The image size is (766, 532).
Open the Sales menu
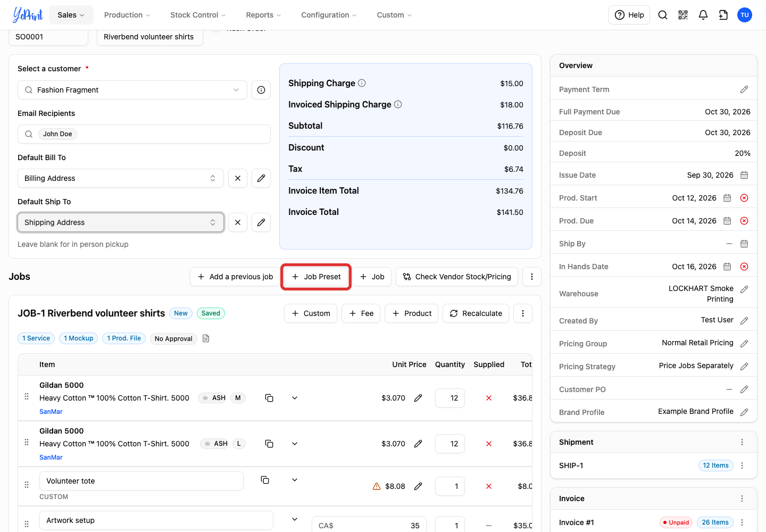point(71,15)
